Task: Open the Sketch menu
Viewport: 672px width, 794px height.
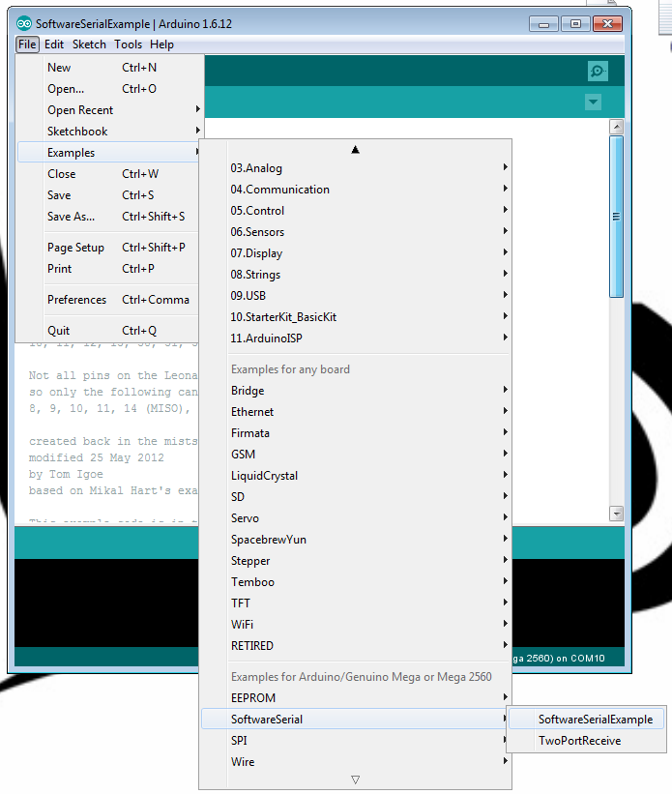Action: pyautogui.click(x=89, y=44)
